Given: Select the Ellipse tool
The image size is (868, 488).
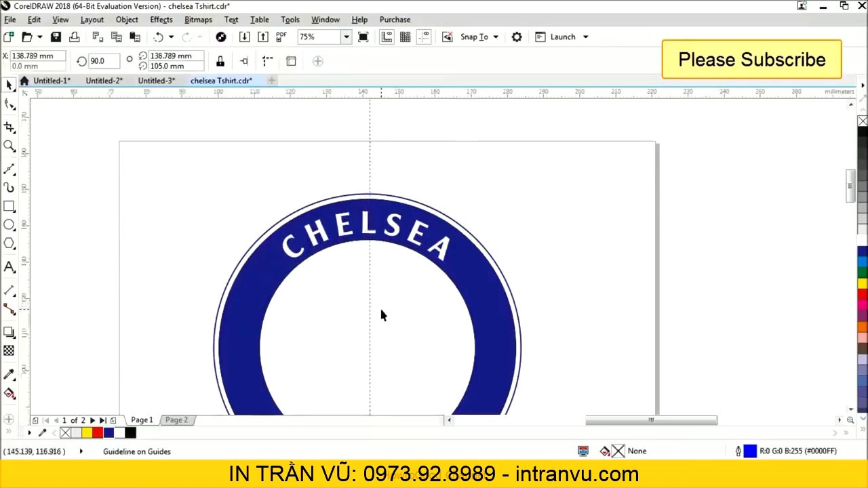Looking at the screenshot, I should [x=9, y=225].
